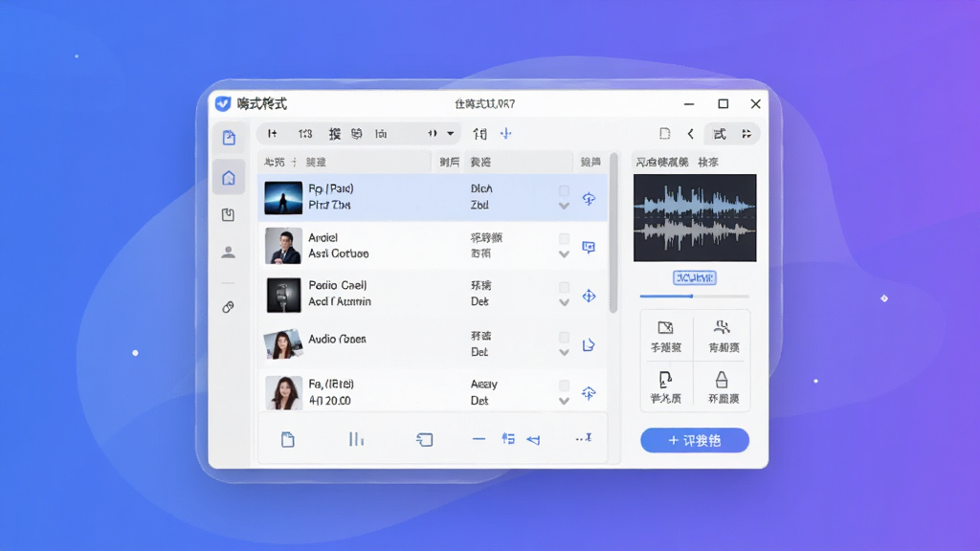Click the narrow column header left of Dlch
This screenshot has height=551, width=980.
(449, 163)
